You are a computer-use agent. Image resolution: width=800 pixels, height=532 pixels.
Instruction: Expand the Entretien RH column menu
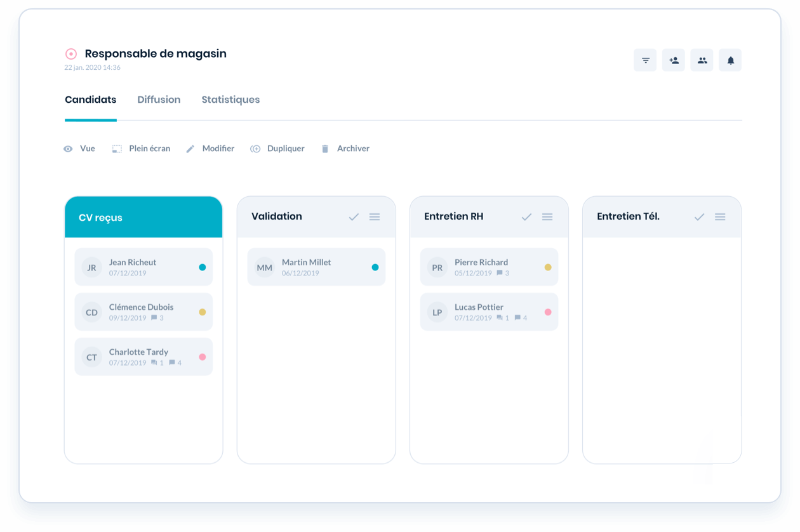tap(547, 217)
